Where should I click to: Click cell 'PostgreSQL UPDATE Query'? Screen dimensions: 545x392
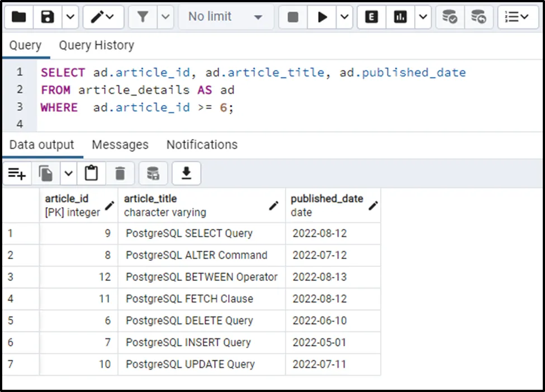click(202, 364)
